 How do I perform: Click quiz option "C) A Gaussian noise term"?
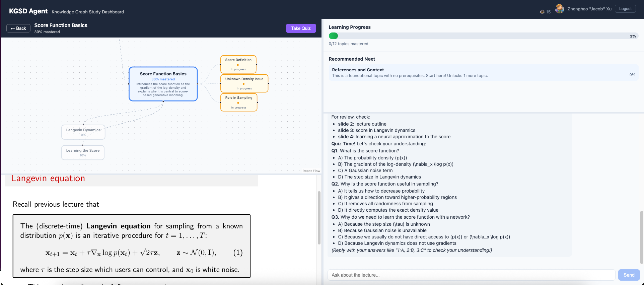pyautogui.click(x=365, y=170)
